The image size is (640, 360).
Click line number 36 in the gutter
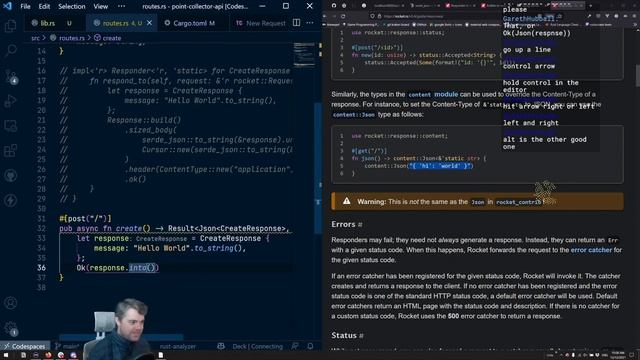(42, 268)
